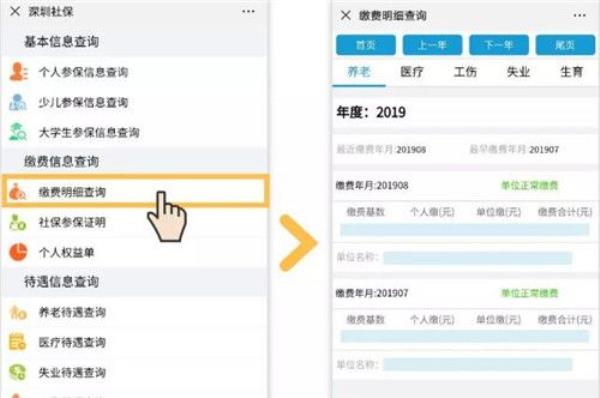Switch to the 医疗 tab
Image resolution: width=600 pixels, height=398 pixels.
412,72
